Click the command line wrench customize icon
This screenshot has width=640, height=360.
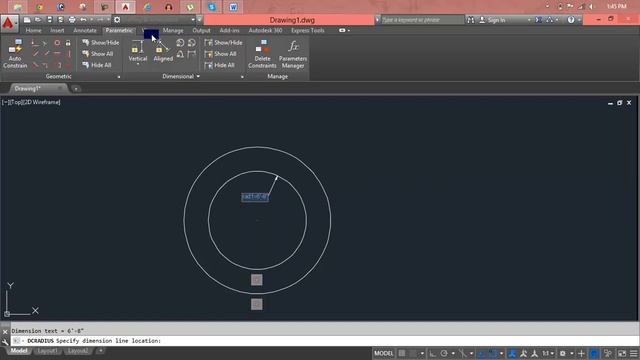pyautogui.click(x=5, y=342)
